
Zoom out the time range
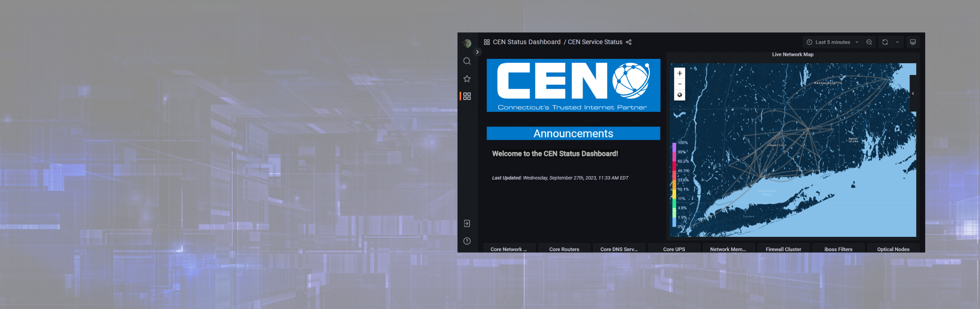(x=869, y=42)
